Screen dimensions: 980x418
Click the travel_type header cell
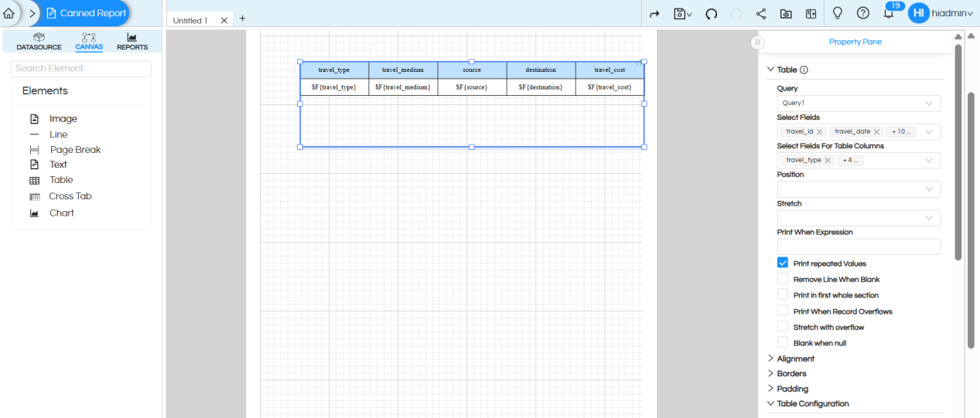point(334,70)
